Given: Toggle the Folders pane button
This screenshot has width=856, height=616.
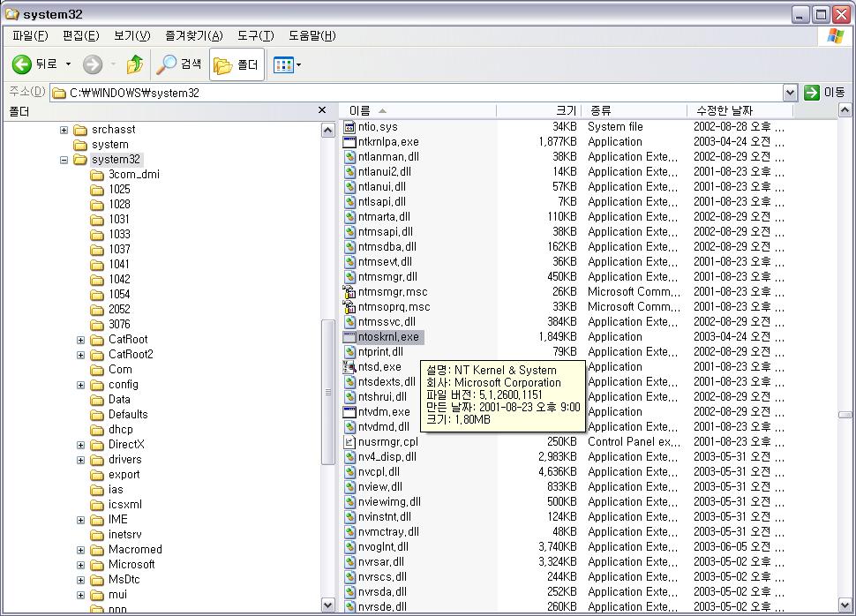Looking at the screenshot, I should pyautogui.click(x=237, y=64).
